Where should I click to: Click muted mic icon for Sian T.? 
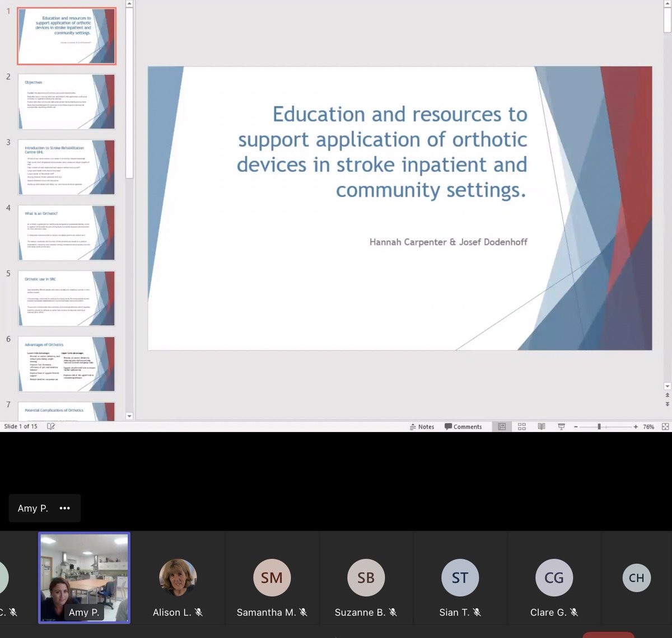(477, 612)
